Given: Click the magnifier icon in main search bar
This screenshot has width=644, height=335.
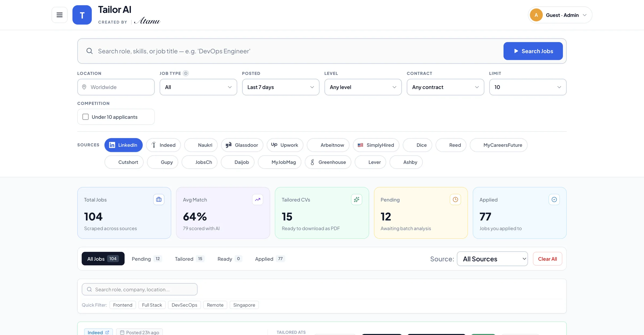Looking at the screenshot, I should click(x=90, y=51).
